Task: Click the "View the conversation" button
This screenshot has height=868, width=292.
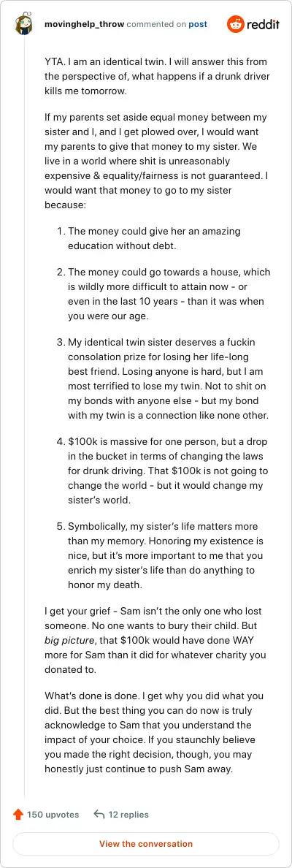Action: click(146, 844)
